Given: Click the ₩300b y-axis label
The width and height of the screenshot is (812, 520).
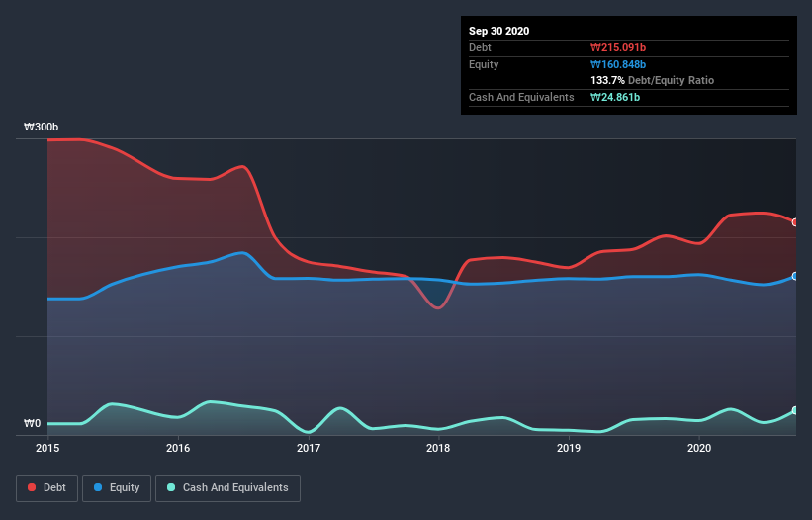Looking at the screenshot, I should (41, 128).
